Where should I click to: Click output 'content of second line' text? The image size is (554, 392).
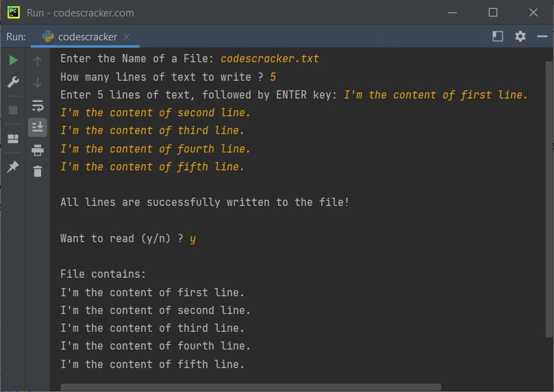155,310
